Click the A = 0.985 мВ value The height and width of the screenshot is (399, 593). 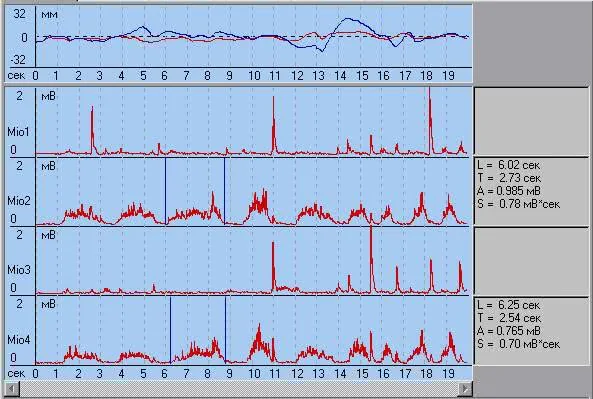(509, 191)
